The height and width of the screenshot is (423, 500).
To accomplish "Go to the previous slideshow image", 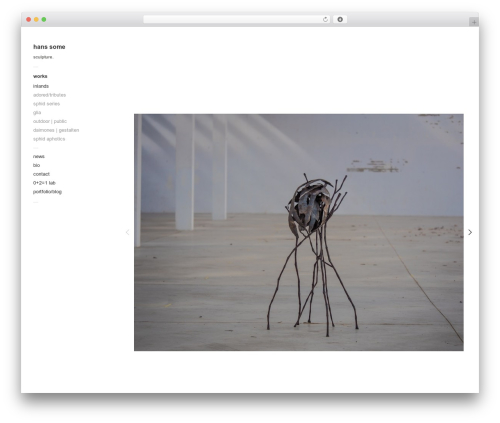I will (127, 232).
